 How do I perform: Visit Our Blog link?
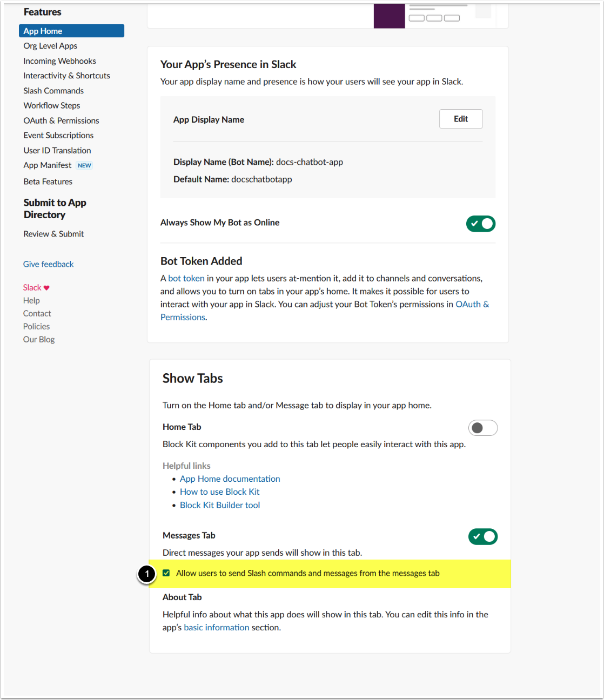click(x=39, y=339)
